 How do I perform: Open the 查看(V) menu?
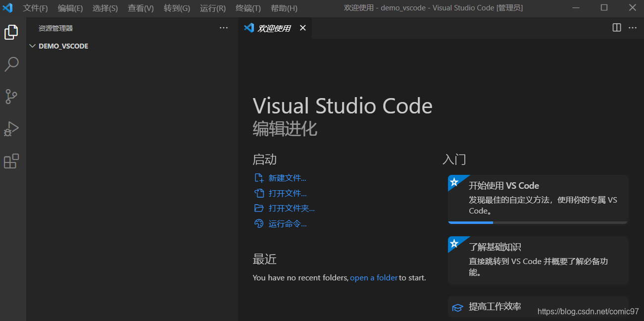pyautogui.click(x=141, y=8)
